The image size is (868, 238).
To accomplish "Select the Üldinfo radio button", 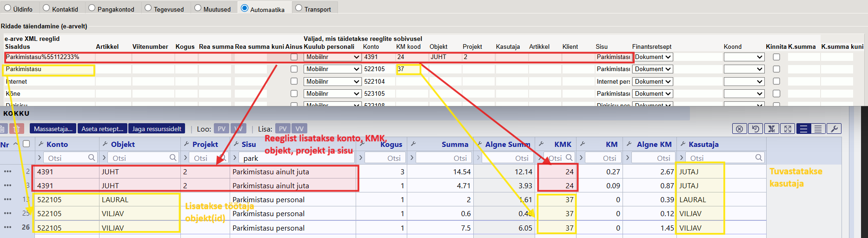I will [7, 8].
